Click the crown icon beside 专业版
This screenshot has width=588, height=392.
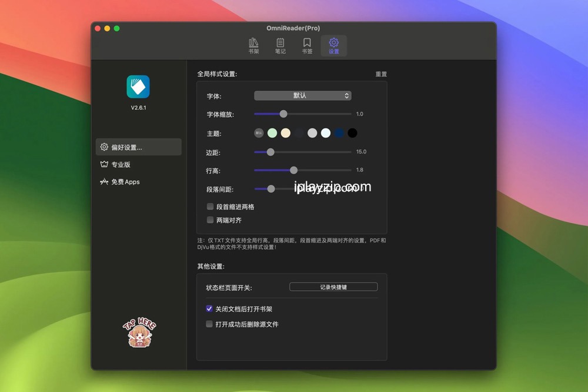[x=104, y=164]
